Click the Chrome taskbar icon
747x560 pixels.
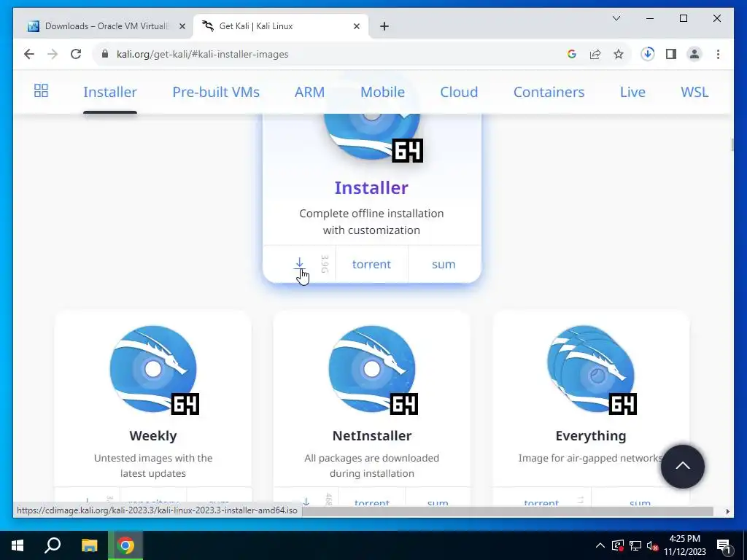(125, 545)
